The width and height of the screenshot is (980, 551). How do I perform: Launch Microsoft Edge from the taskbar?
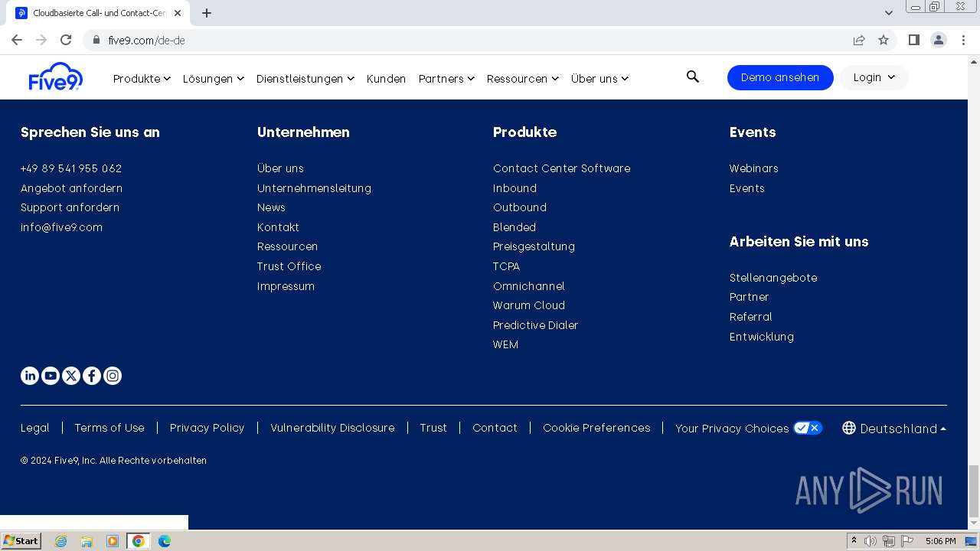(x=165, y=541)
